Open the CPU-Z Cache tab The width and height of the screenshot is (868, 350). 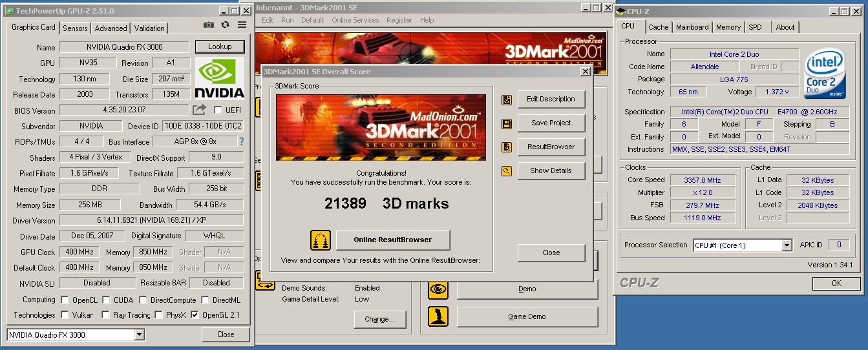click(x=658, y=27)
